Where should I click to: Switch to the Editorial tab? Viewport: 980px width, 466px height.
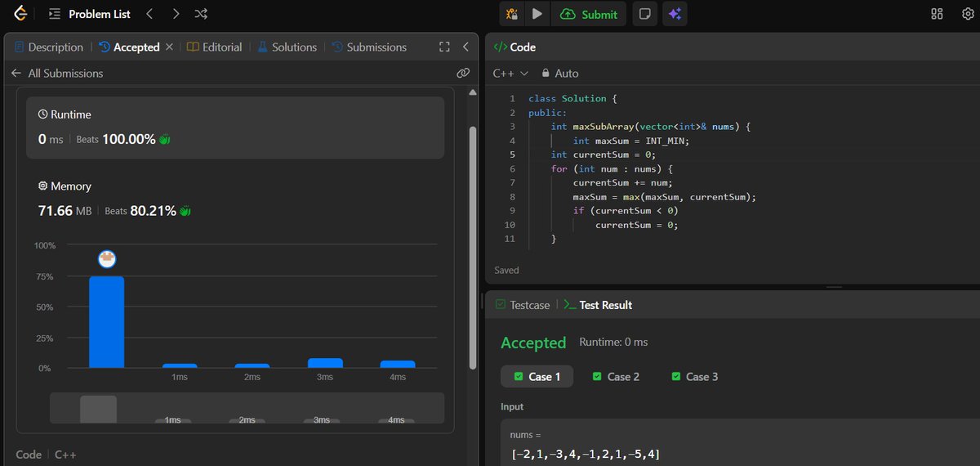[x=215, y=47]
